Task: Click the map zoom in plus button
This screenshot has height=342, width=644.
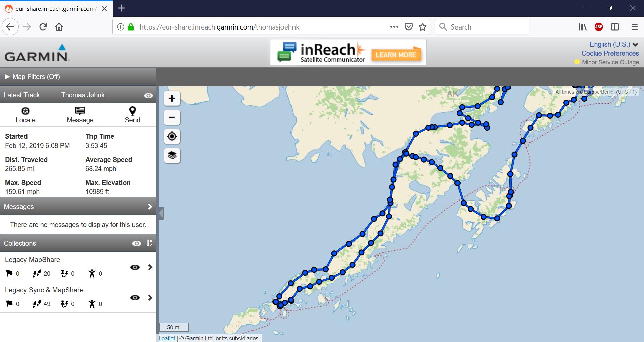Action: (172, 99)
